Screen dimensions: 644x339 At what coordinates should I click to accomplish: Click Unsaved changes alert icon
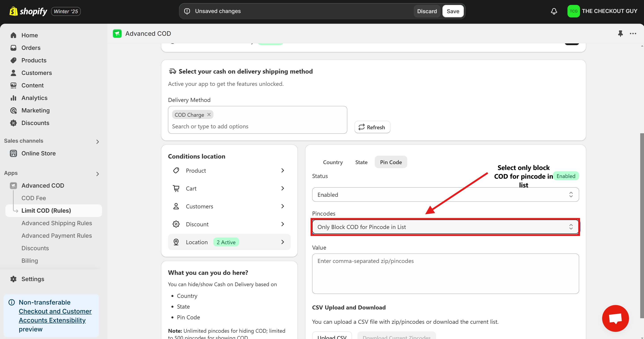(x=187, y=11)
